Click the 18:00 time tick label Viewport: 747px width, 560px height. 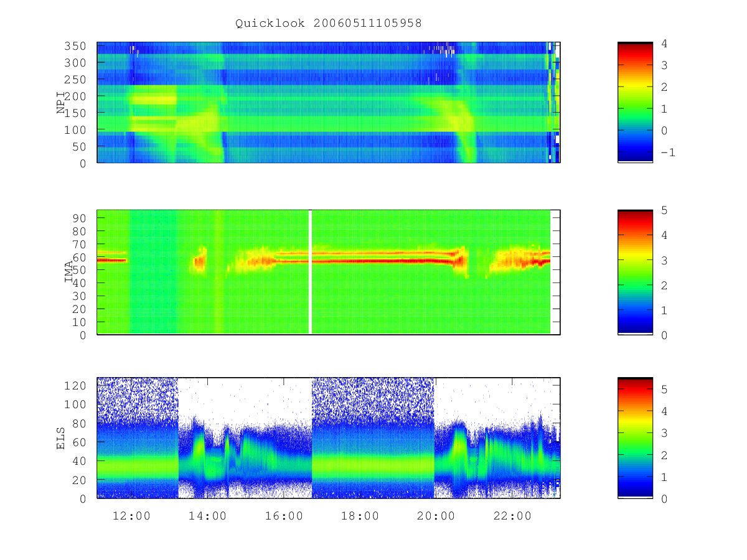(x=360, y=516)
